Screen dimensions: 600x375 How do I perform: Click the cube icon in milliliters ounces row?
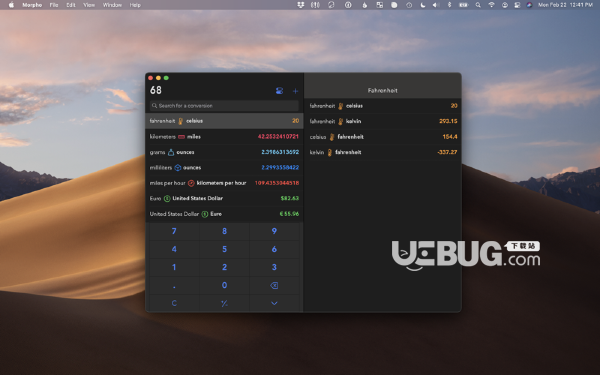178,168
